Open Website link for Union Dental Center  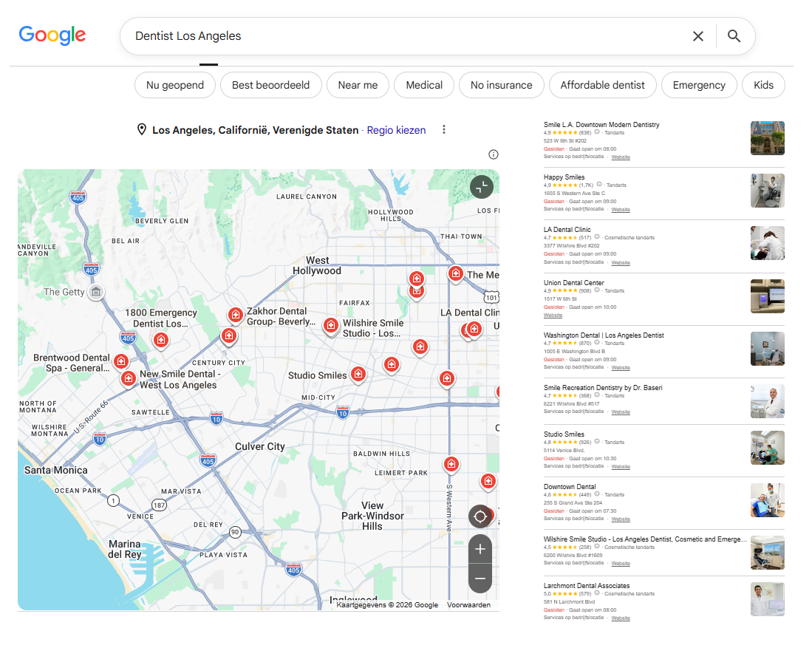[553, 315]
